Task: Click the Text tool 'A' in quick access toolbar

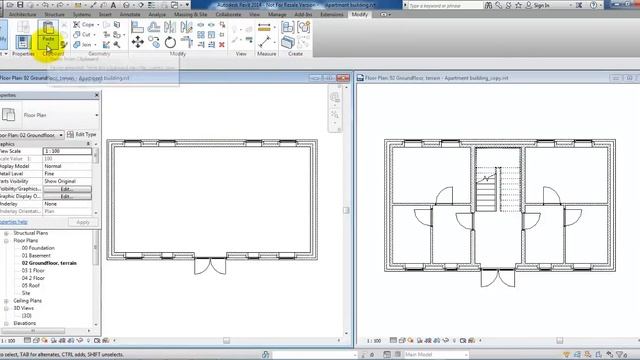Action: (x=113, y=5)
